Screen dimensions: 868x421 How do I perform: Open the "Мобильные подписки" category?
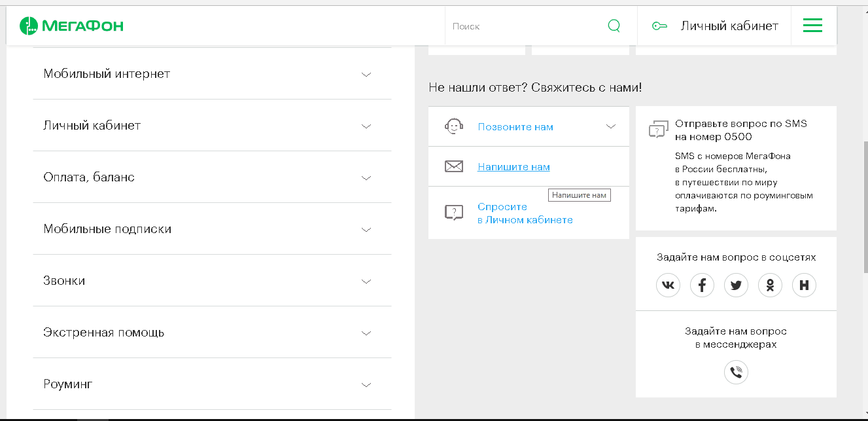click(x=107, y=229)
